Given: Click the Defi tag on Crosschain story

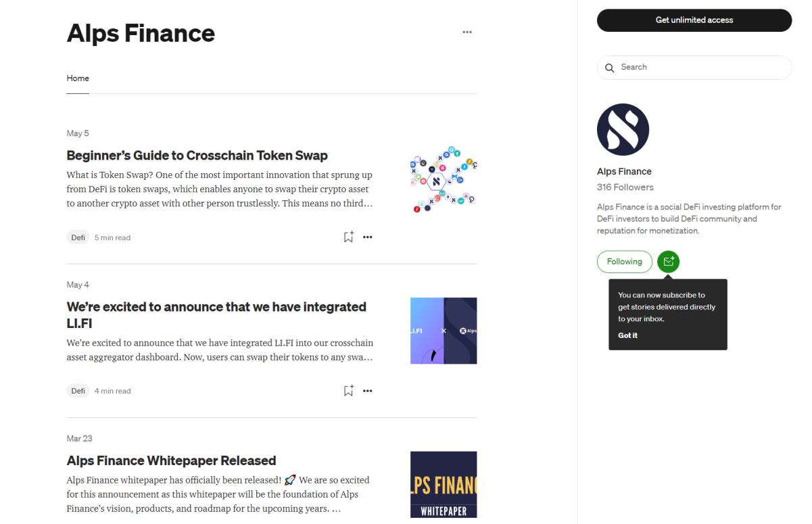Looking at the screenshot, I should tap(78, 237).
